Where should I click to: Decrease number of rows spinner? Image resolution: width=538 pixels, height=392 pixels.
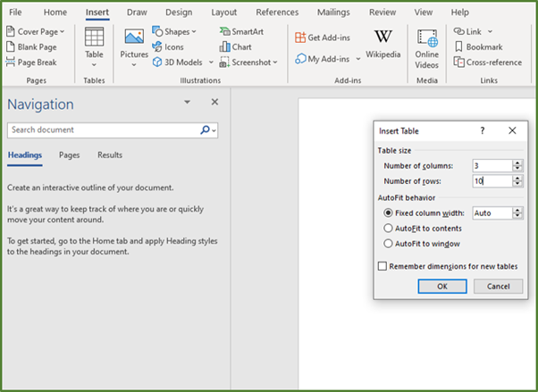tap(517, 183)
